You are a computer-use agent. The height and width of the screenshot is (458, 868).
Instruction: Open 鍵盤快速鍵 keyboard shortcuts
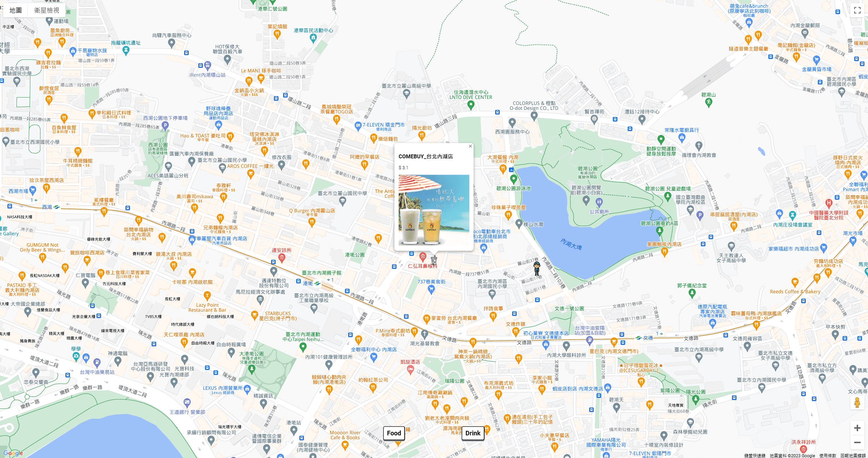(x=755, y=456)
